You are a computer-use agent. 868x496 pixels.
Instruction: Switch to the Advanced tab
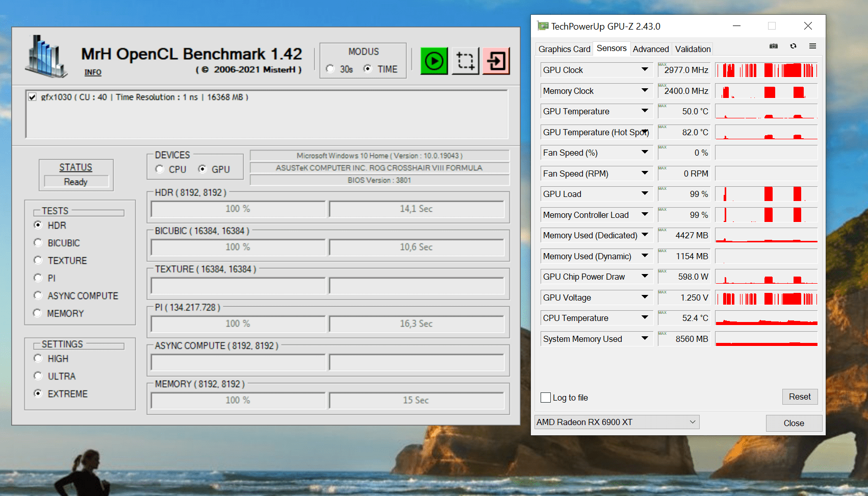651,49
